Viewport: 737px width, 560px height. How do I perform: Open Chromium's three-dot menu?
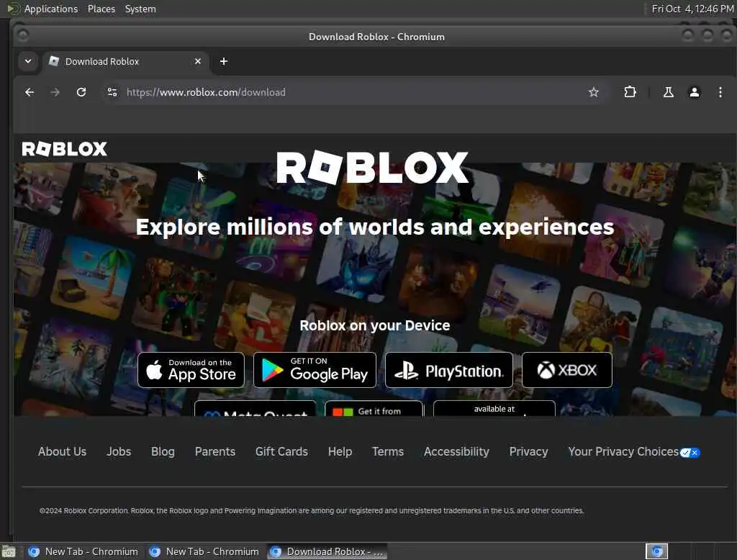(x=720, y=92)
